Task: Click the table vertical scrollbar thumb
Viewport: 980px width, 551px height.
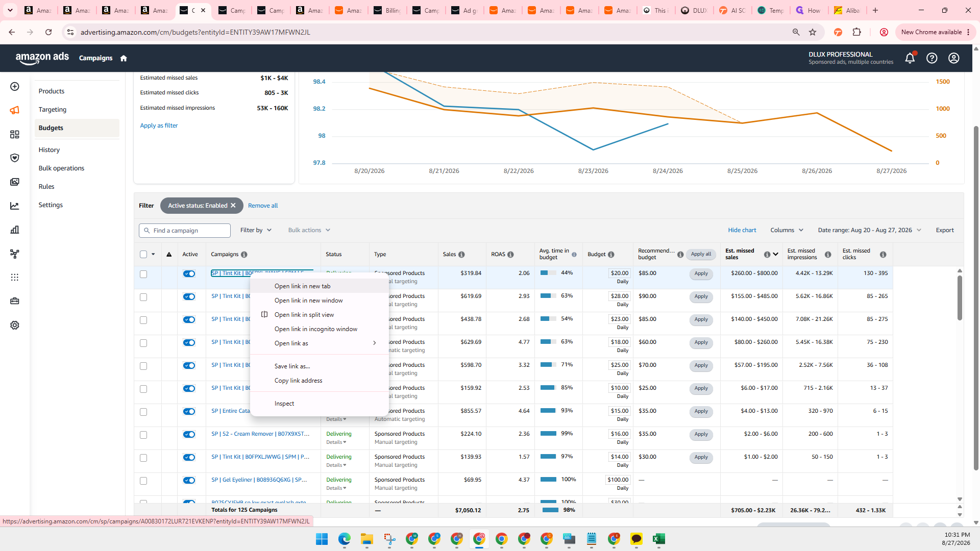Action: [x=960, y=298]
